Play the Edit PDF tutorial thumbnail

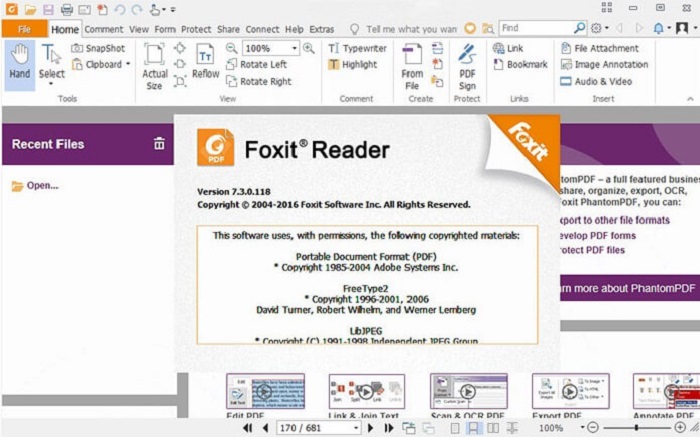265,391
